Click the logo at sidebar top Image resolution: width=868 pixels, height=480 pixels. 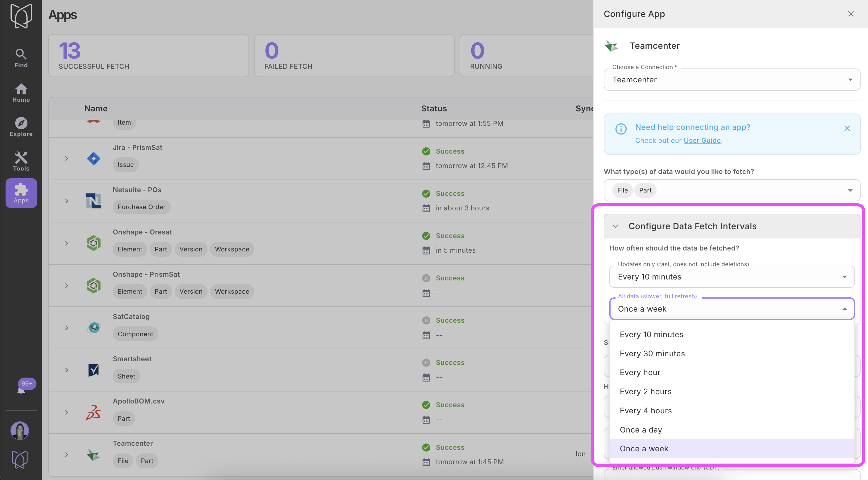tap(21, 15)
